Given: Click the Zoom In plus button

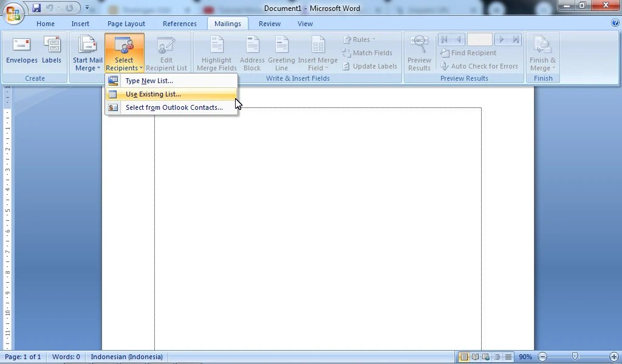Looking at the screenshot, I should (x=613, y=357).
